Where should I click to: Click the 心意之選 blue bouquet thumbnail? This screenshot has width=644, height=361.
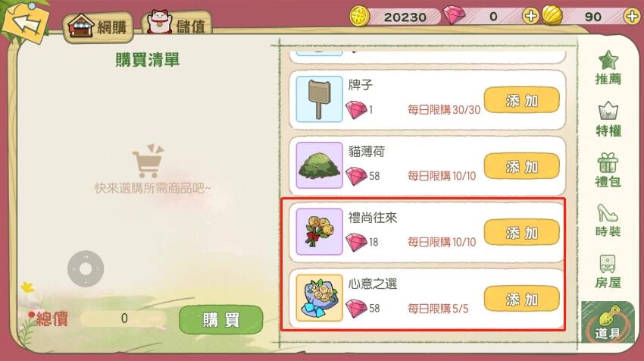(320, 298)
